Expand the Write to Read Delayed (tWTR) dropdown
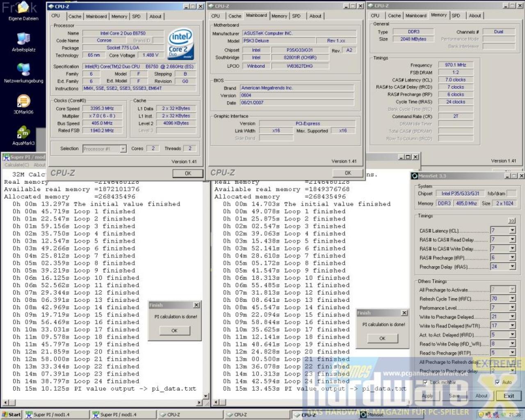This screenshot has width=525, height=420. point(512,326)
